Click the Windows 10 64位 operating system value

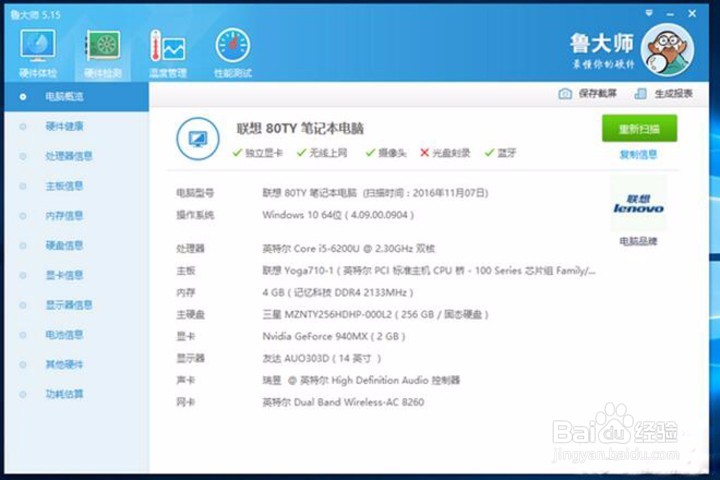[338, 215]
